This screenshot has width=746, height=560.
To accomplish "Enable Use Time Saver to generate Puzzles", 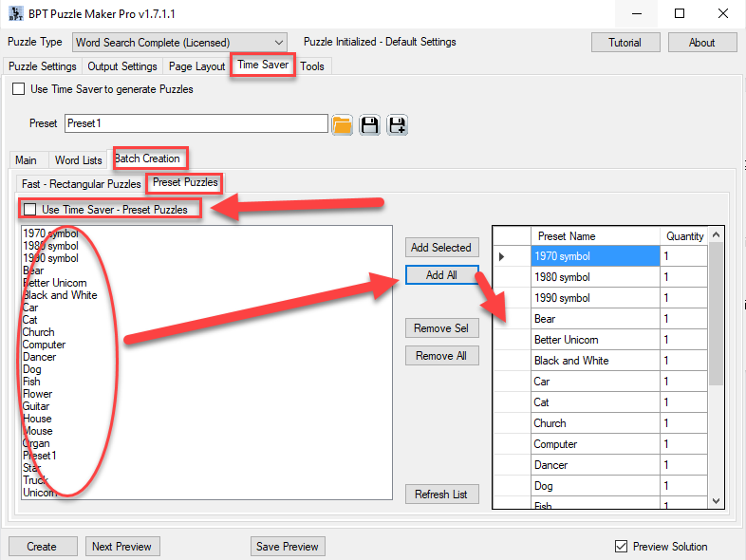I will (18, 89).
